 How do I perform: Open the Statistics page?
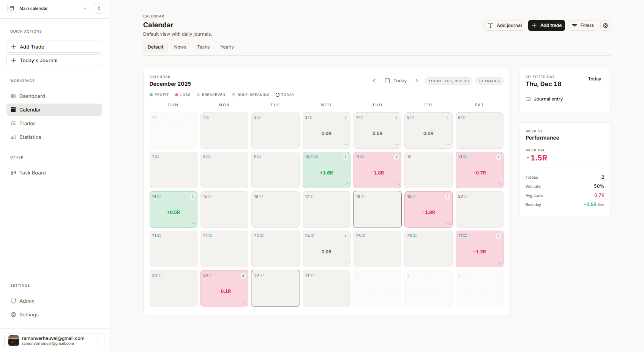30,137
